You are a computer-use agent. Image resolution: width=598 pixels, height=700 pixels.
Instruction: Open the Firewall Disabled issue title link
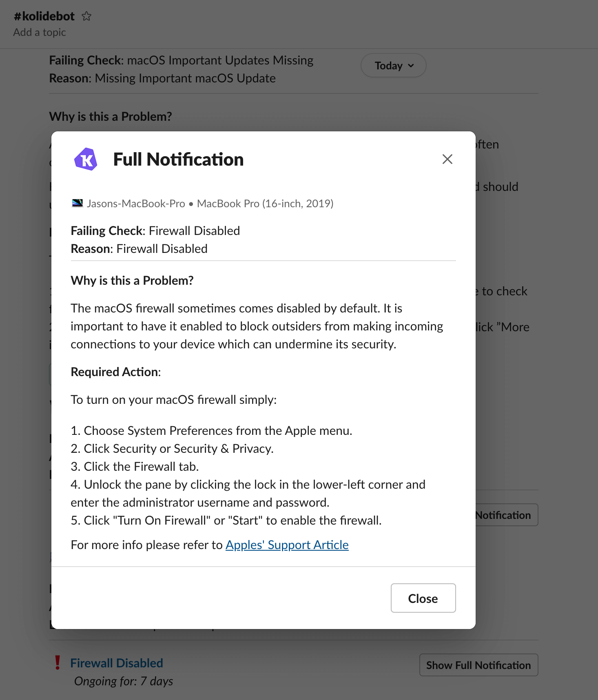pyautogui.click(x=117, y=663)
